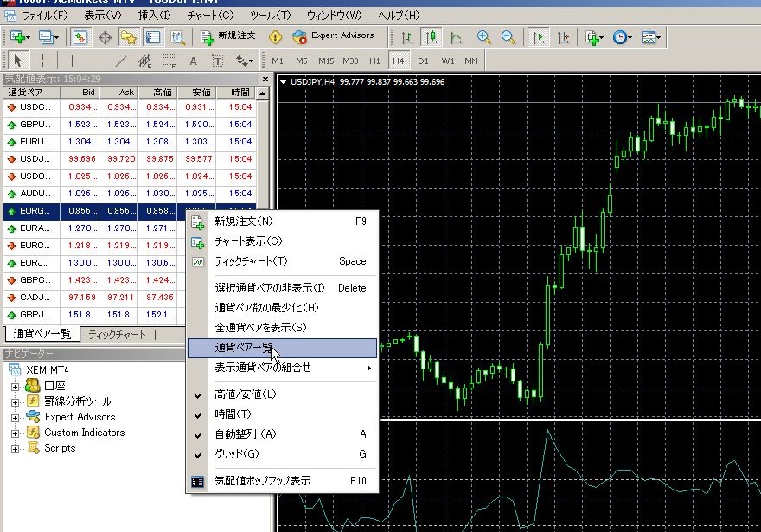Uncheck 高値/安値(L) in context menu
This screenshot has height=532, width=761.
tap(282, 394)
